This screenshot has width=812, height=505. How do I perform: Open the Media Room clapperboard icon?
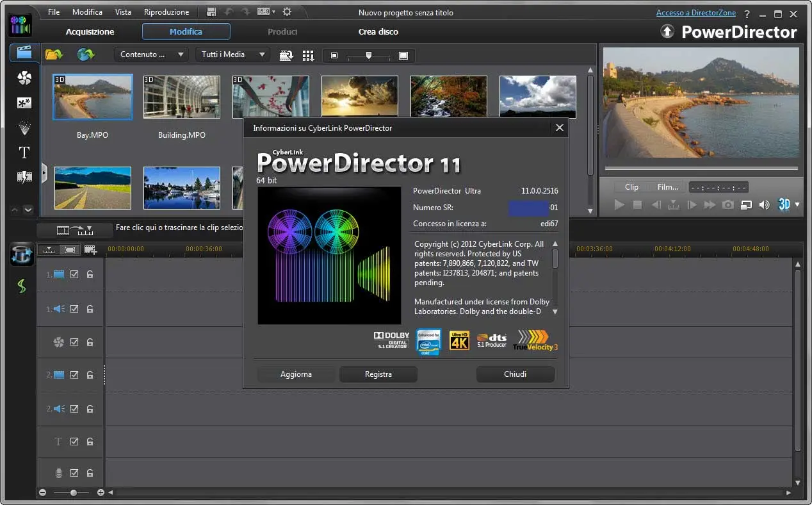(x=24, y=53)
